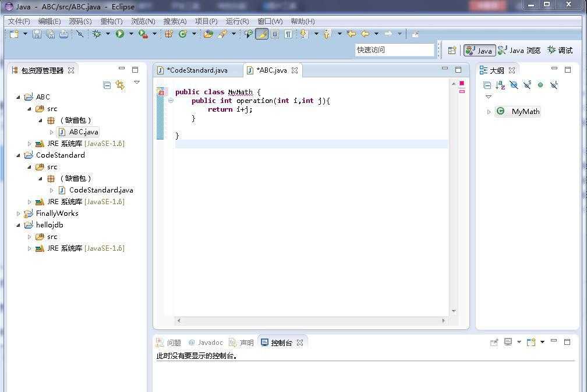
Task: Open Outline view menu triangle
Action: coord(489,97)
